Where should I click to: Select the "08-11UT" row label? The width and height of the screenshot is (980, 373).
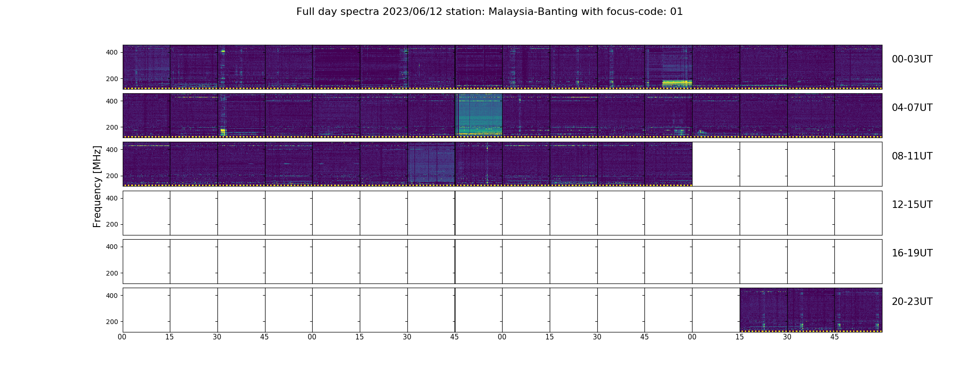(x=912, y=156)
